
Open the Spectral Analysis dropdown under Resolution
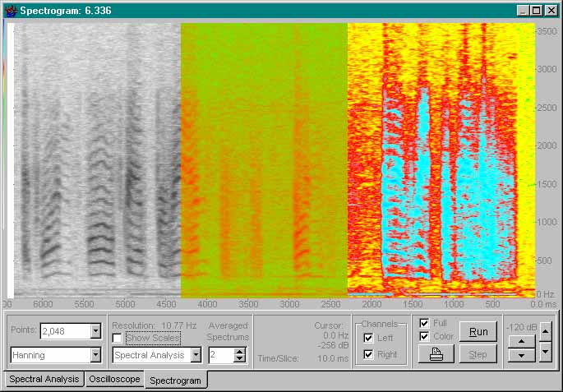click(196, 355)
